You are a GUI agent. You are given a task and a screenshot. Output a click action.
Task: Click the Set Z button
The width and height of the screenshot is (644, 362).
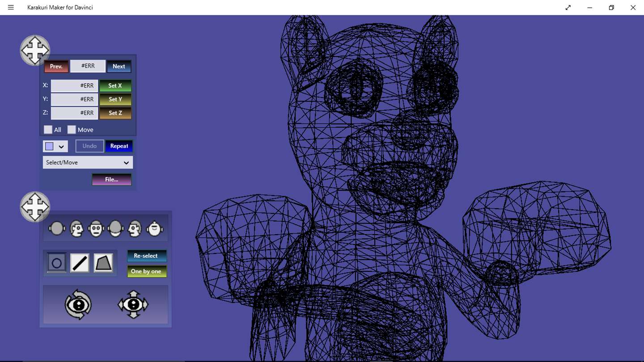click(115, 113)
